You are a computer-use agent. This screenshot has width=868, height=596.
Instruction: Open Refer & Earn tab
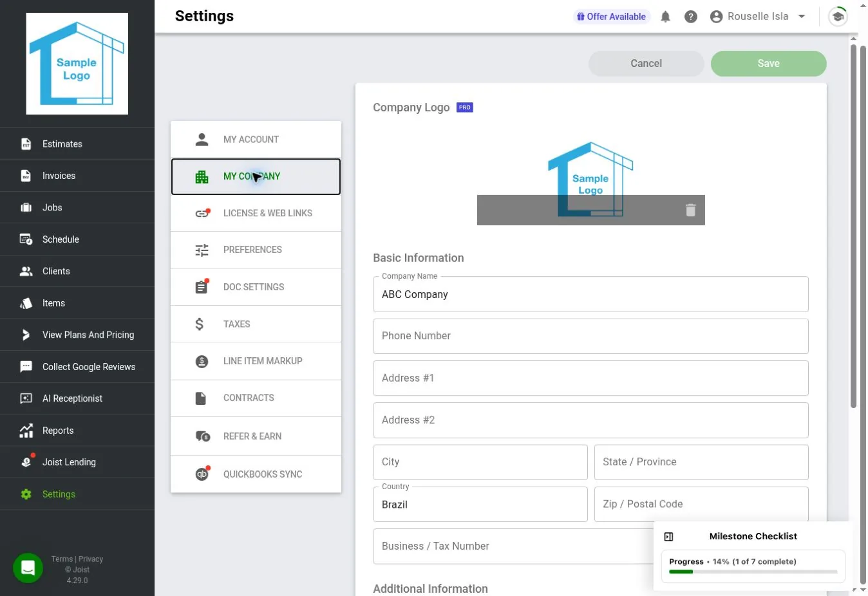256,436
